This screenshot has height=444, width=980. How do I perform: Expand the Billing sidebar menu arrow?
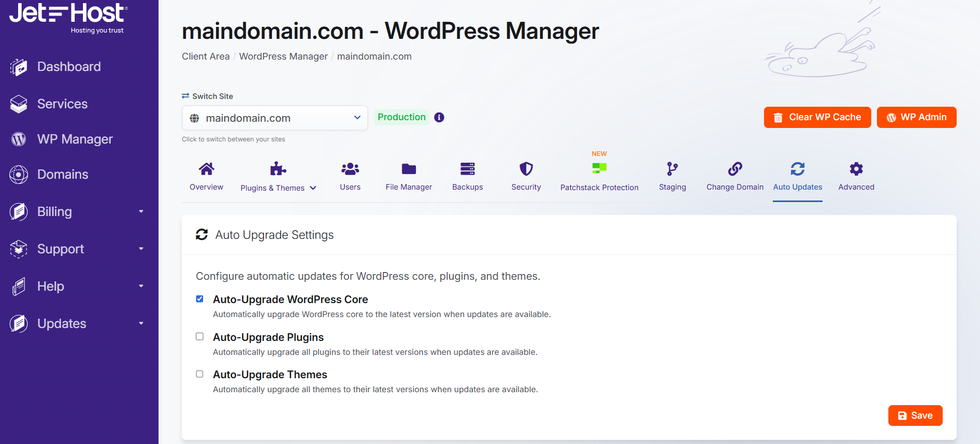pos(141,211)
